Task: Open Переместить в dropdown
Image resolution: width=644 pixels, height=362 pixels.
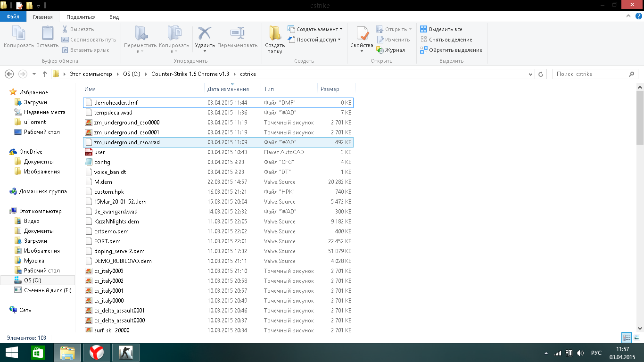Action: coord(140,40)
